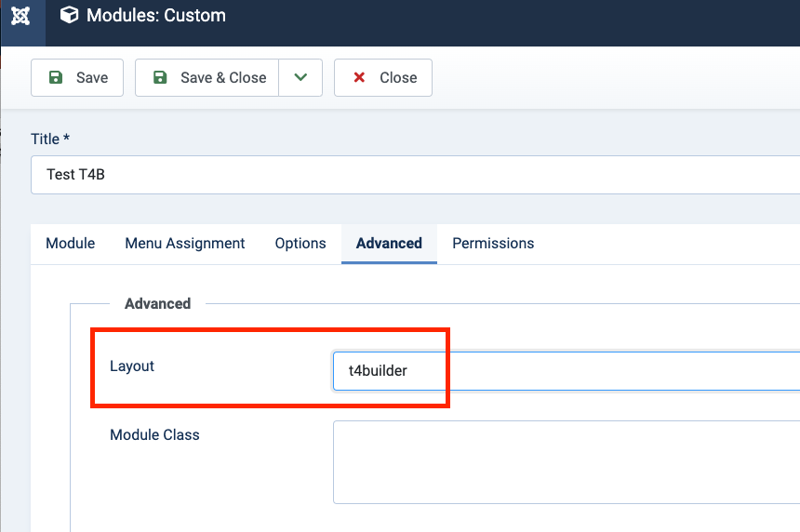Click the required asterisk beside Title
This screenshot has width=800, height=532.
[x=67, y=140]
